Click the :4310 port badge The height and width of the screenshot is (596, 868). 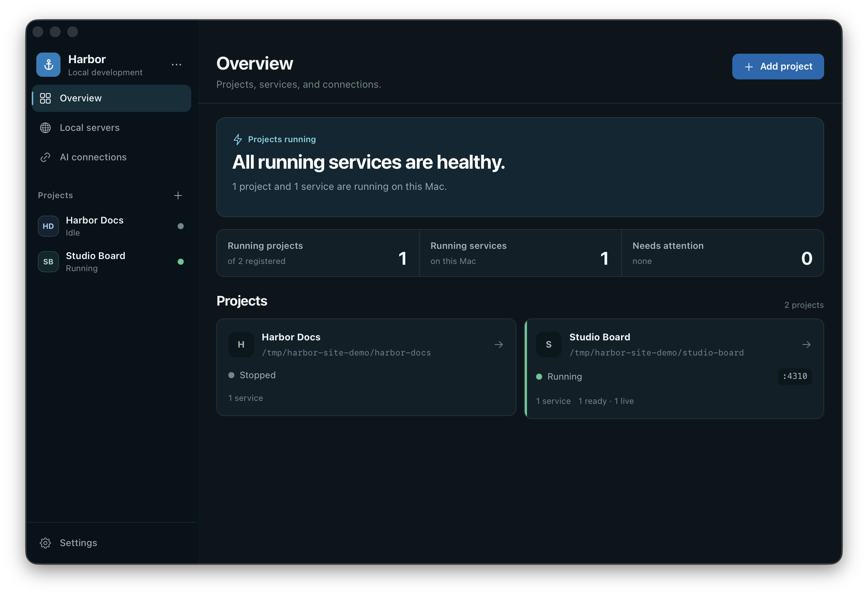tap(795, 376)
